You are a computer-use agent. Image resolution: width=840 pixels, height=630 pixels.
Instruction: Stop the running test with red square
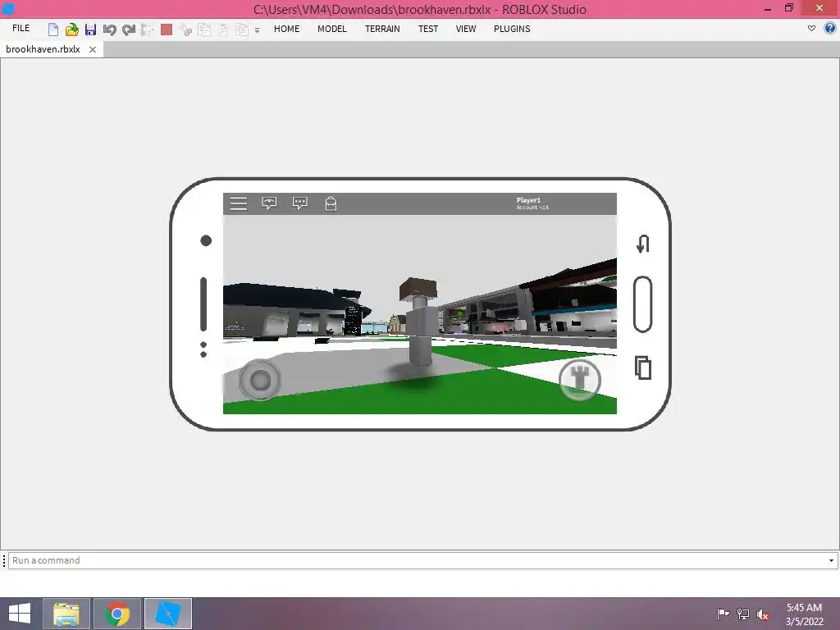pos(167,30)
